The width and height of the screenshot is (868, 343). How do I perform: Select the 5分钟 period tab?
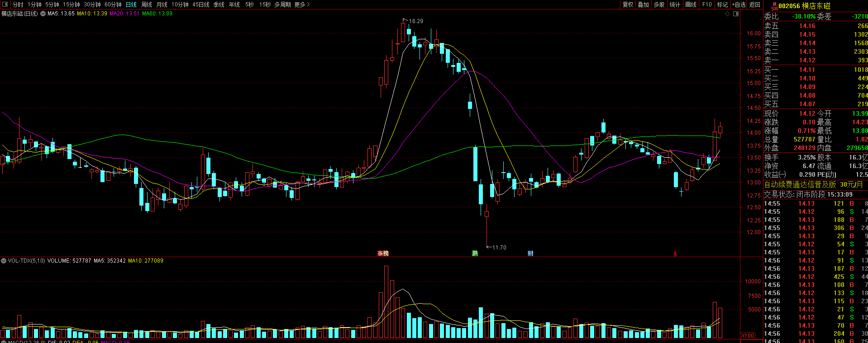click(52, 5)
